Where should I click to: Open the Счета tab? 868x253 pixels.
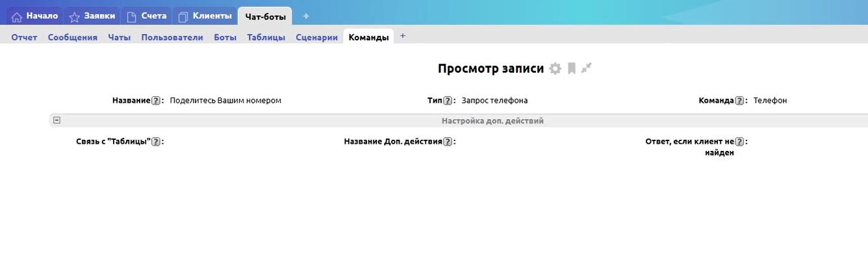(x=146, y=16)
